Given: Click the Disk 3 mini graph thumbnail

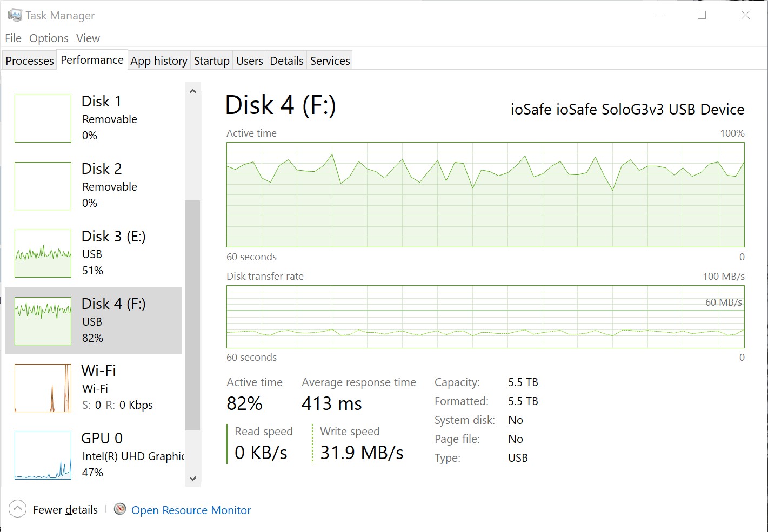Looking at the screenshot, I should (43, 253).
